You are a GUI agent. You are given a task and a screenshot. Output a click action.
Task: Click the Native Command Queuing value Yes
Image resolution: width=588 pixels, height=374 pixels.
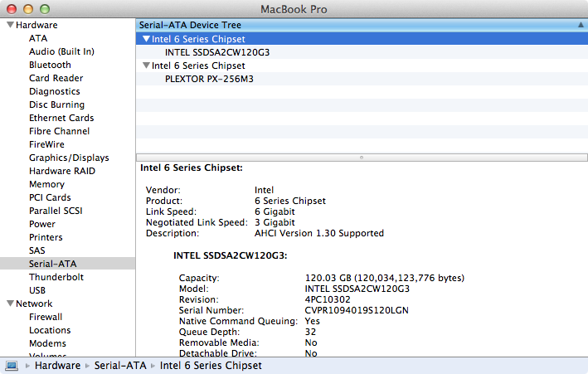[312, 321]
